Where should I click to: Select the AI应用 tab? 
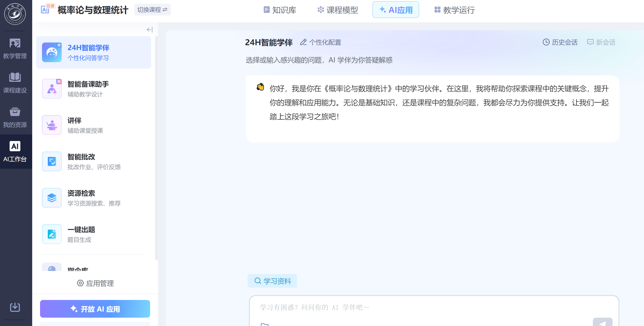pyautogui.click(x=396, y=10)
